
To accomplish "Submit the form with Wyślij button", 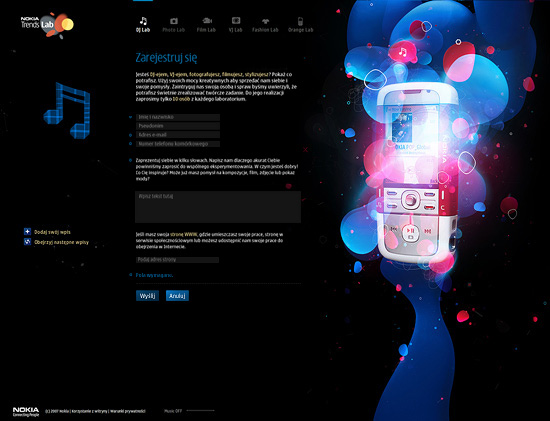I will tap(147, 296).
